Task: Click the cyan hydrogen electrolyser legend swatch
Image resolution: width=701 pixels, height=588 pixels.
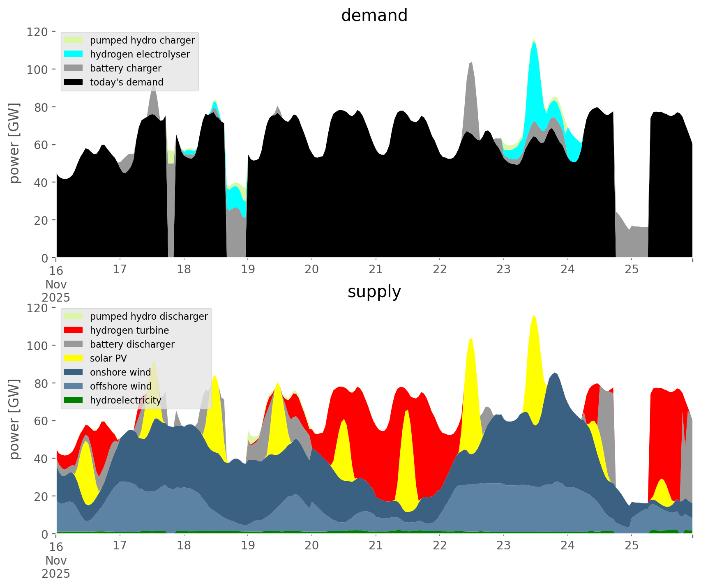Action: click(x=74, y=54)
